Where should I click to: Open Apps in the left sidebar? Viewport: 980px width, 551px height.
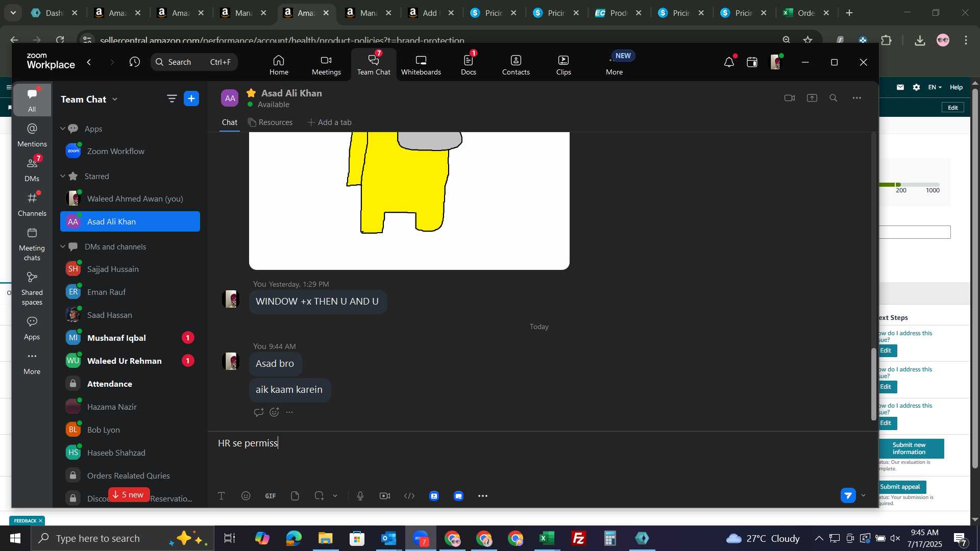coord(32,328)
